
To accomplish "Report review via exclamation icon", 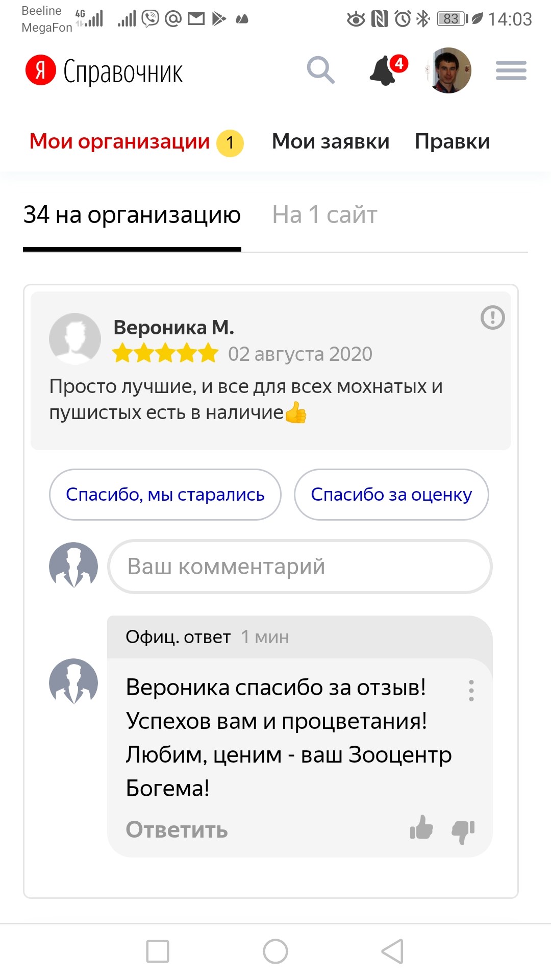I will (493, 317).
